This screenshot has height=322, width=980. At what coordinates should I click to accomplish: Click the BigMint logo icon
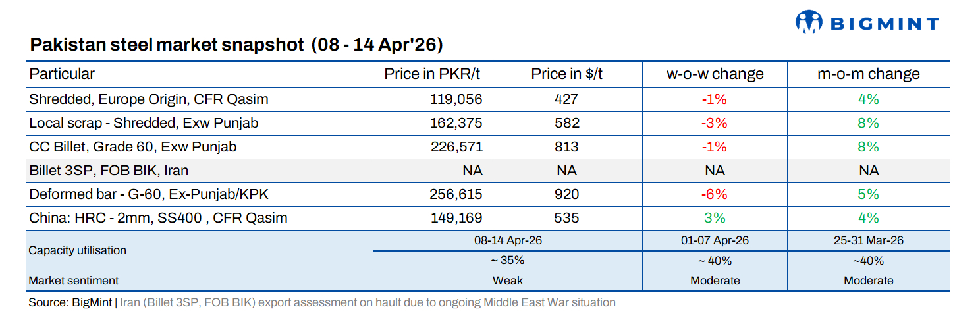[x=809, y=22]
